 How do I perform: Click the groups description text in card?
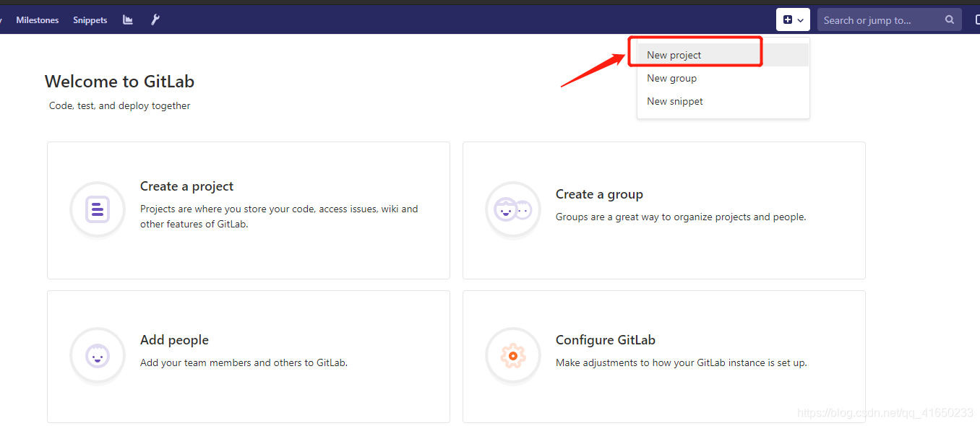point(681,217)
